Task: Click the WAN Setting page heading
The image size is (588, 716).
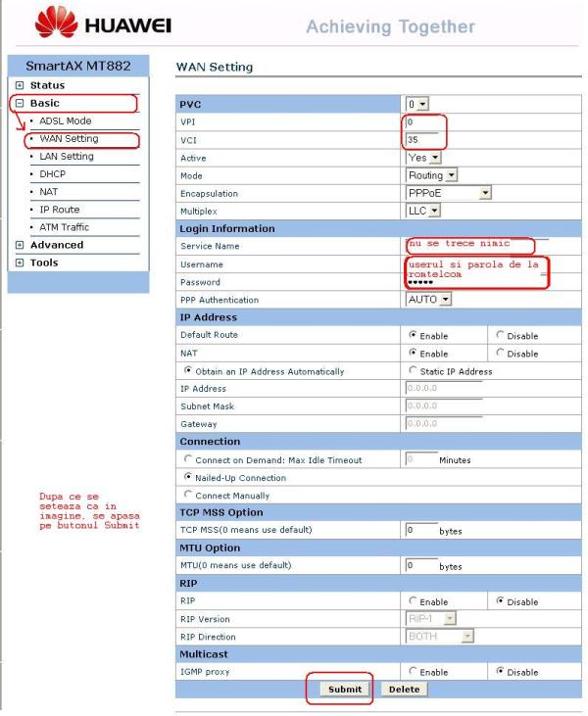Action: pos(215,68)
